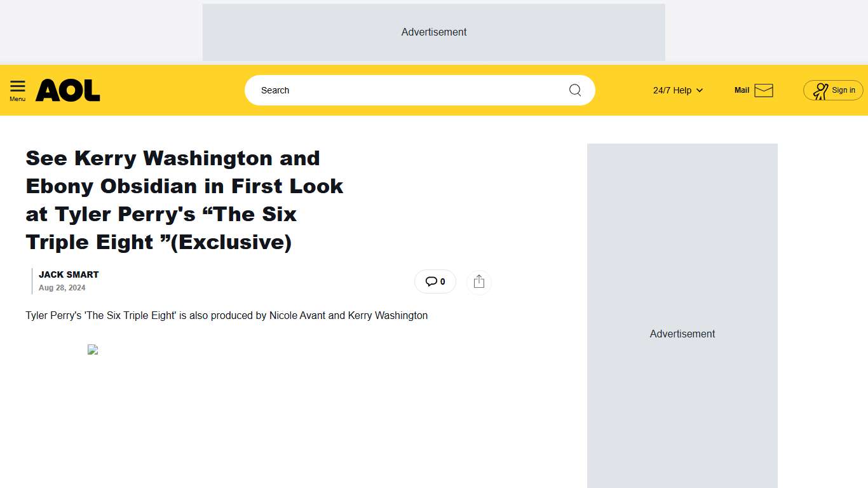
Task: Click the comment count 0
Action: click(x=443, y=281)
